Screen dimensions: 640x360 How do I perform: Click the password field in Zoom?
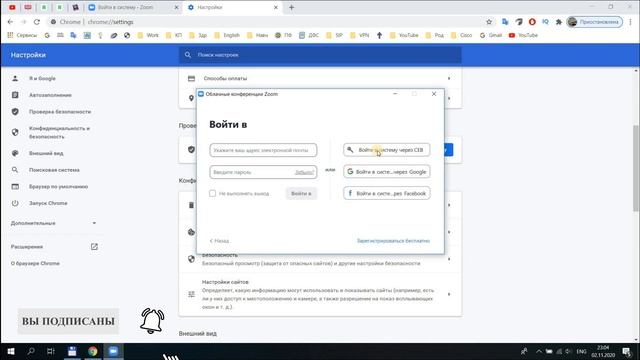click(263, 172)
